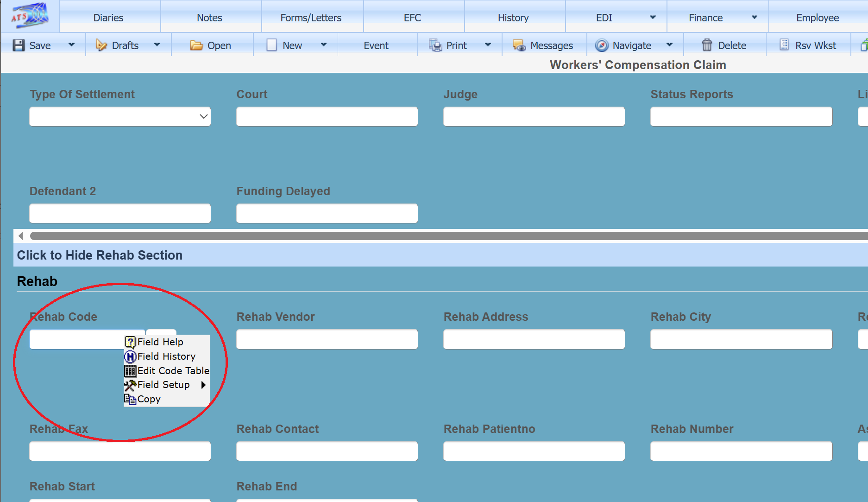Open the Diaries tab
This screenshot has width=868, height=502.
click(x=108, y=18)
